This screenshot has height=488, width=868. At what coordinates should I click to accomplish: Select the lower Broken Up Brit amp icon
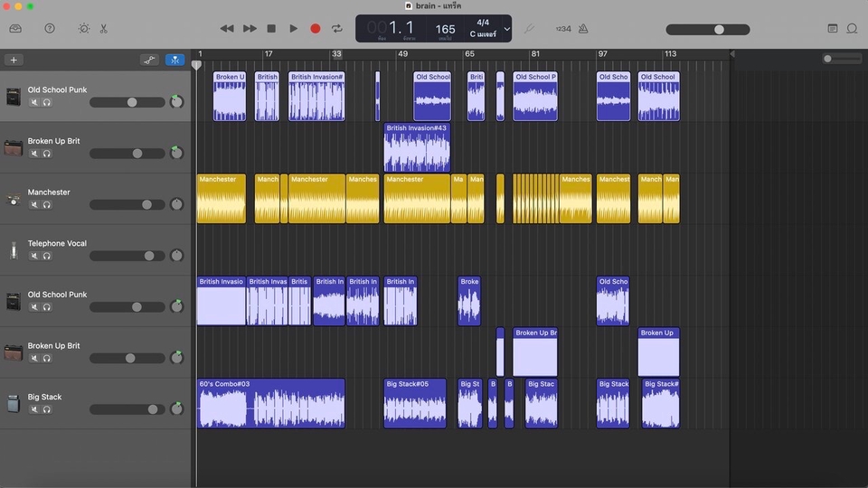coord(14,352)
